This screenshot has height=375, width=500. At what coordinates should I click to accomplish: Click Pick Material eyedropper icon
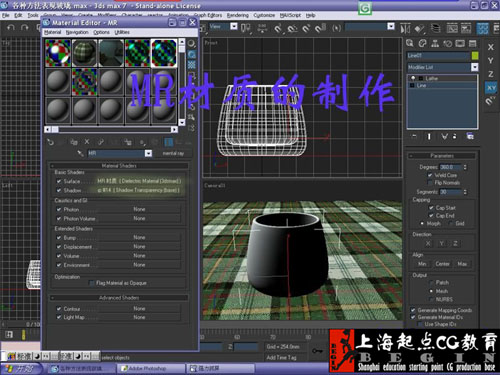80,153
